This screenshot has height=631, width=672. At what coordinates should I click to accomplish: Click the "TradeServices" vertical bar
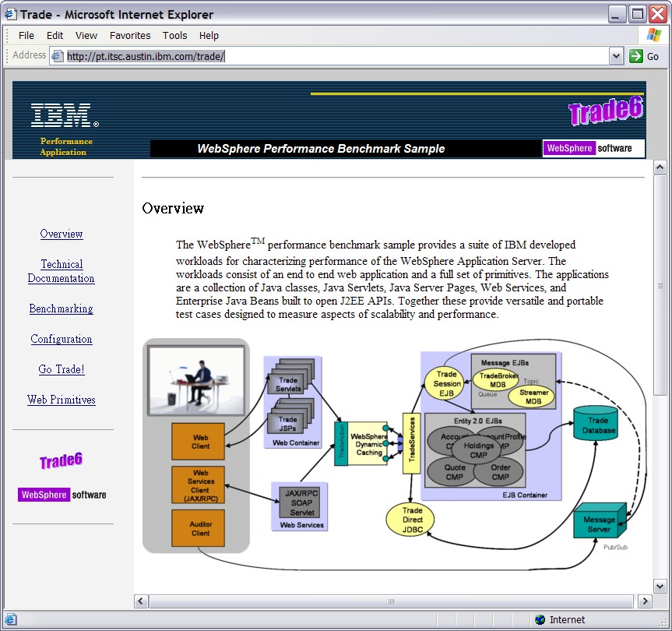[x=411, y=443]
